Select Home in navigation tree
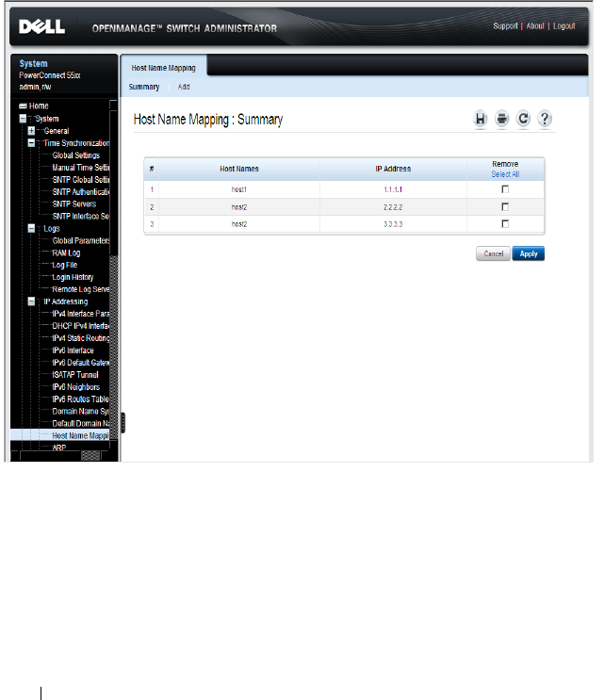 click(x=39, y=106)
